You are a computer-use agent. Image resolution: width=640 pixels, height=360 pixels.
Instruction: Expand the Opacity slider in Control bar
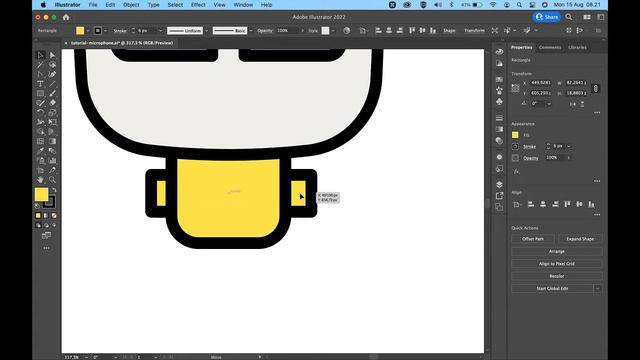302,31
